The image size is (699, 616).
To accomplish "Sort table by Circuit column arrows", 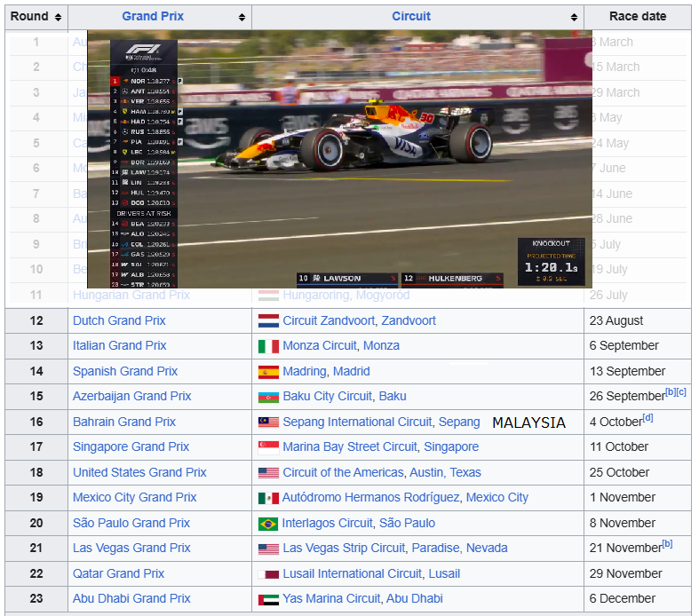I will pyautogui.click(x=574, y=18).
